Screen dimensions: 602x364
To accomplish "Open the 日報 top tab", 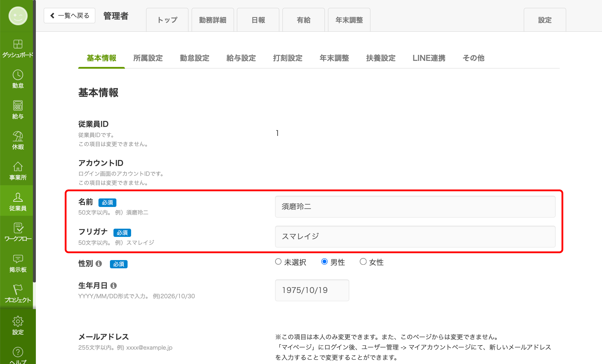I will [258, 20].
